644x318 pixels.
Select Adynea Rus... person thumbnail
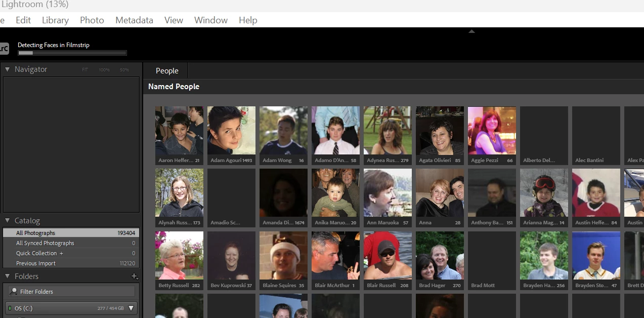point(388,130)
